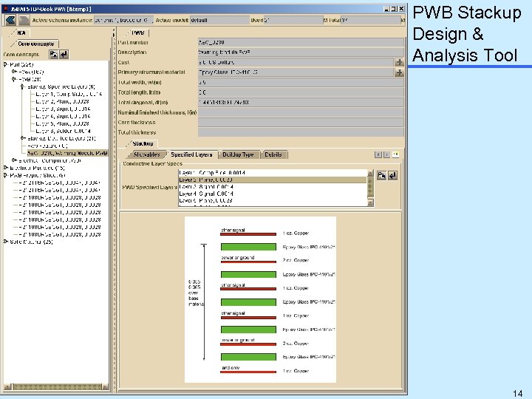
Task: Click the Active model field showing default
Action: click(219, 21)
